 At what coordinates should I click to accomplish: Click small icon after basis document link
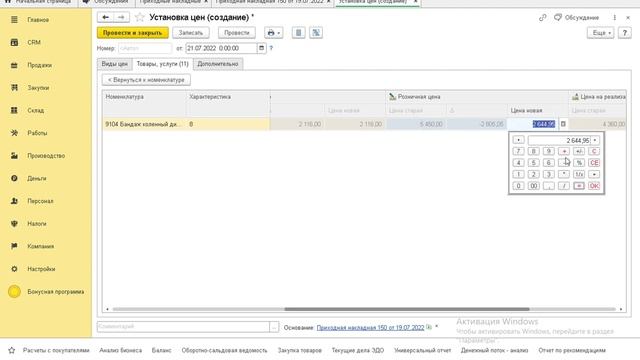point(429,327)
